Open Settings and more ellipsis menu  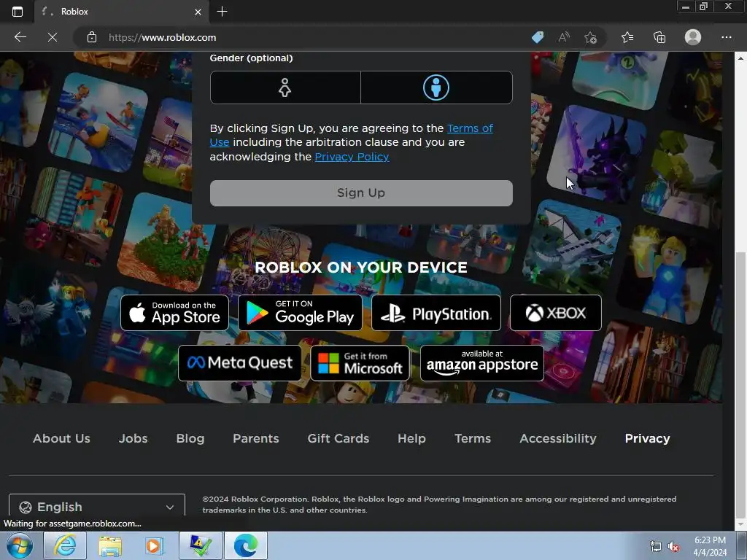click(x=726, y=37)
